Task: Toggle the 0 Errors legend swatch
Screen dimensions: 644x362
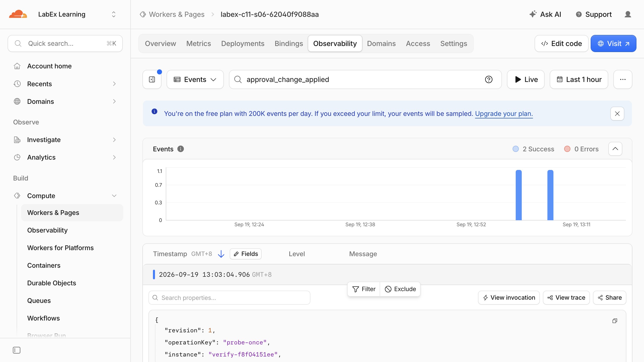Action: pos(567,149)
